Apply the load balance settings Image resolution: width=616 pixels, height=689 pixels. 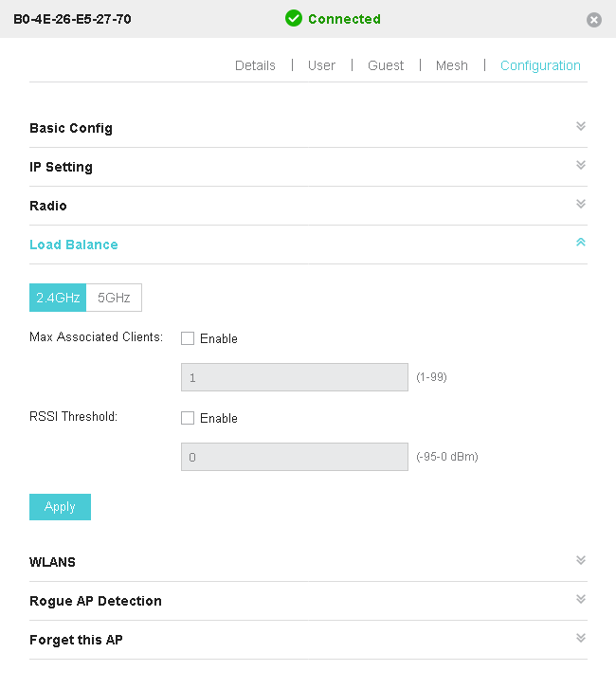click(60, 507)
